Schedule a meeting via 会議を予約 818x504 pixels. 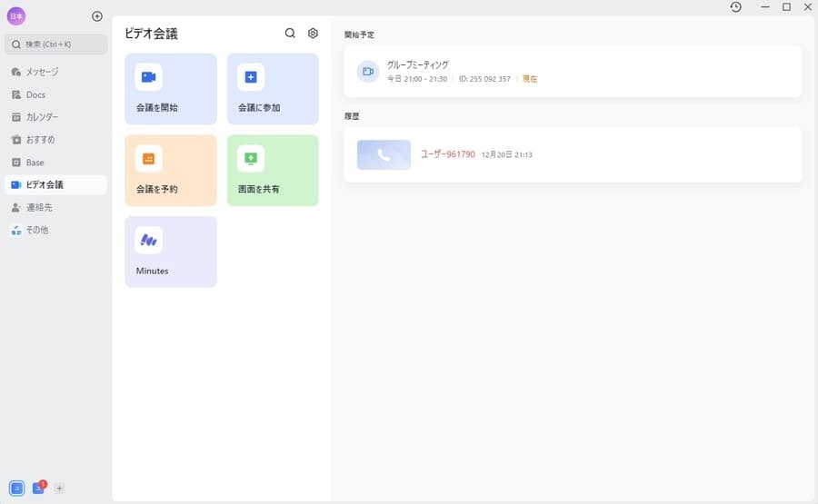(171, 171)
